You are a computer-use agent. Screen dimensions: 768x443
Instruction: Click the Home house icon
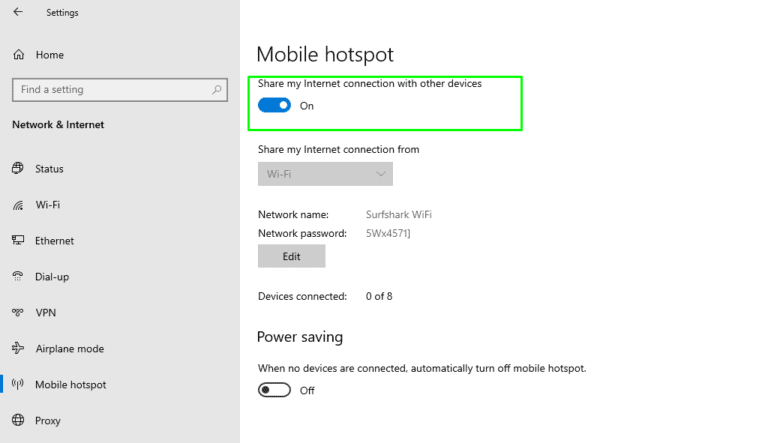(18, 54)
